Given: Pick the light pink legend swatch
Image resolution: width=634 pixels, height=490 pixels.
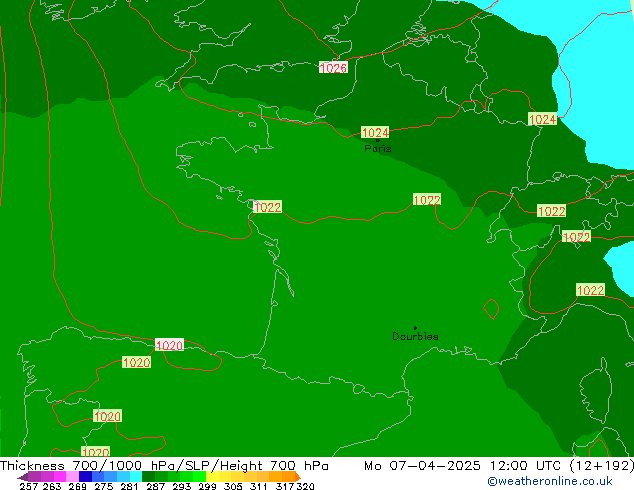Looking at the screenshot, I should 72,476.
